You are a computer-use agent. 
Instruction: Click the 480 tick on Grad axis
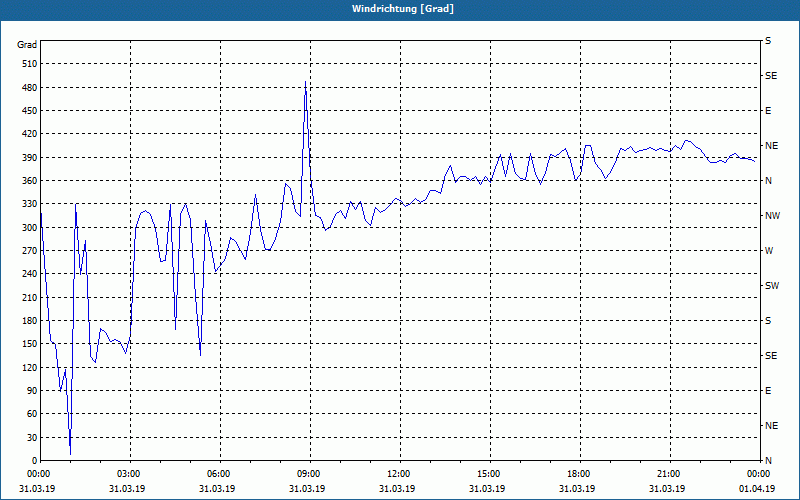(30, 88)
